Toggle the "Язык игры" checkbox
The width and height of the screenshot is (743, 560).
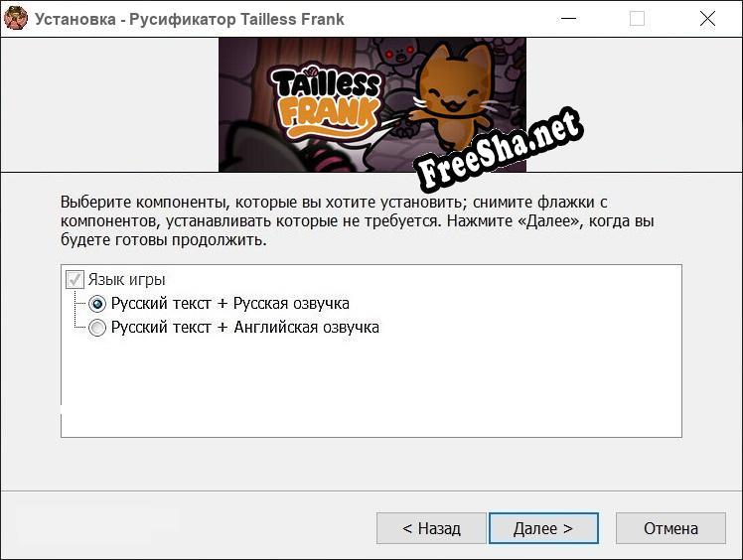click(74, 280)
